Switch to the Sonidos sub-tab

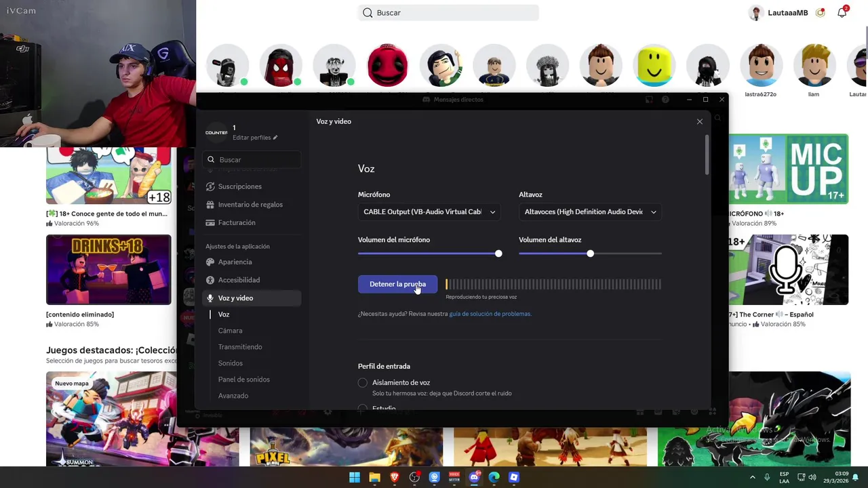[230, 363]
